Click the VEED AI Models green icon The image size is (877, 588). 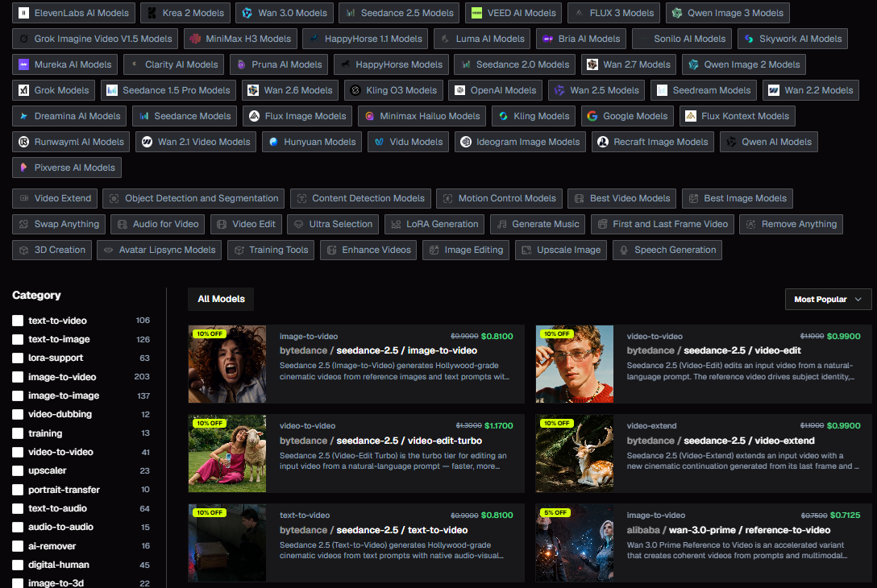[476, 13]
